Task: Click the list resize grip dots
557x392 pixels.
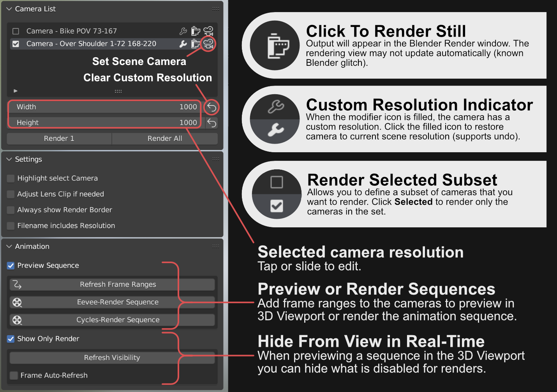Action: point(118,91)
